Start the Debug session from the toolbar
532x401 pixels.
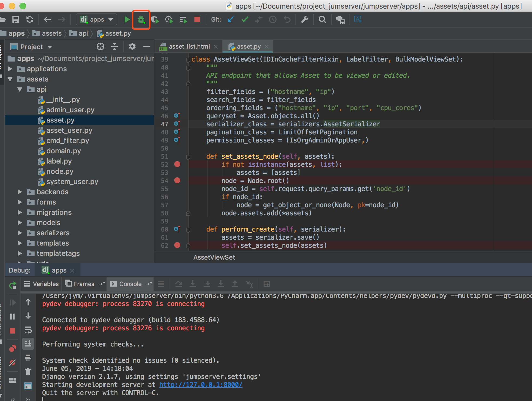[x=141, y=19]
